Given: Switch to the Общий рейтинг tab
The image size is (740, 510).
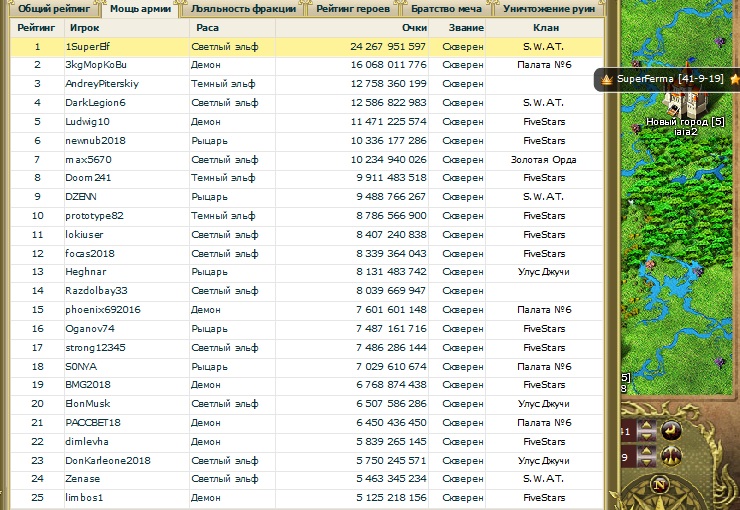Looking at the screenshot, I should [x=48, y=9].
